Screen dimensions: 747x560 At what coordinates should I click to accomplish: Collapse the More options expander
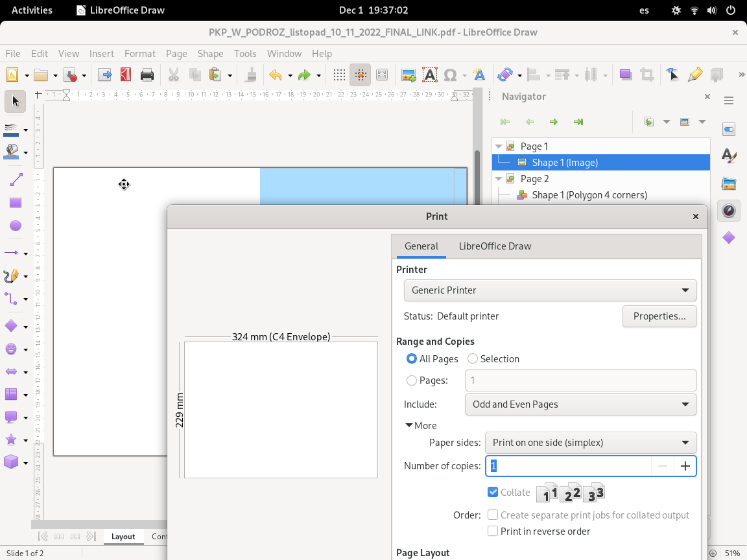(421, 426)
